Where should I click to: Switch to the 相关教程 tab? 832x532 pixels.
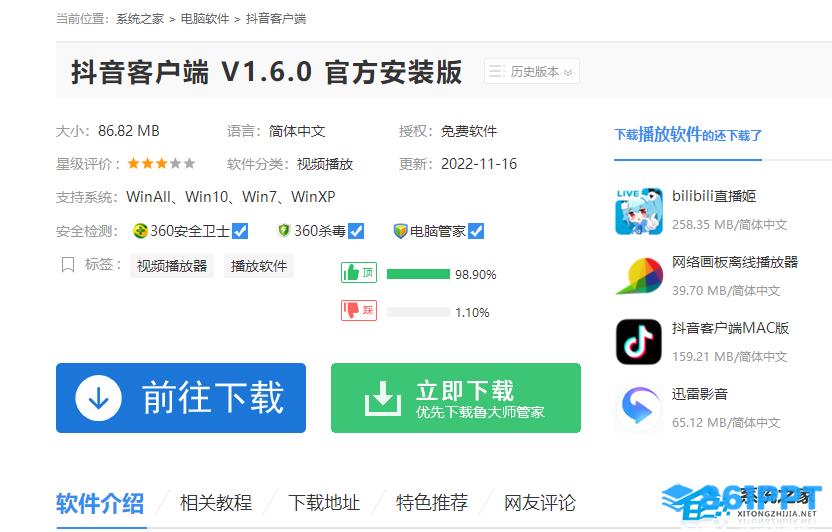coord(215,502)
